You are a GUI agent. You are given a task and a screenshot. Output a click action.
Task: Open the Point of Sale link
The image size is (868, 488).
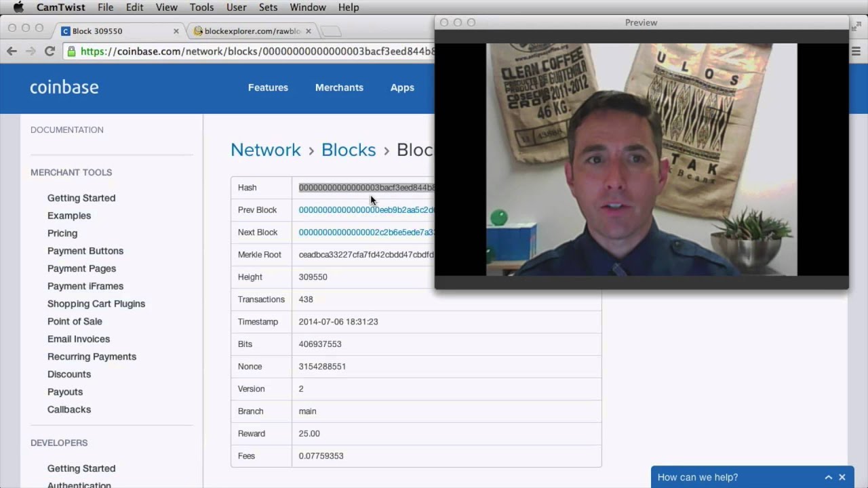75,321
